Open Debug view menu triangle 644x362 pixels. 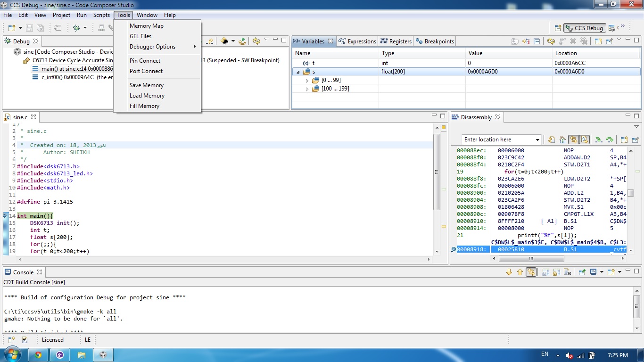pyautogui.click(x=266, y=40)
